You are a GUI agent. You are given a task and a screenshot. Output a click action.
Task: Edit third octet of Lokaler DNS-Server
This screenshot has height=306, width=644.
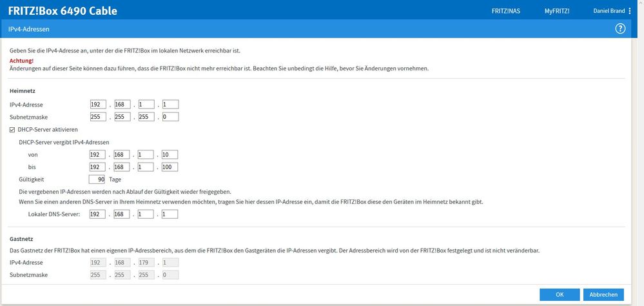tap(146, 214)
